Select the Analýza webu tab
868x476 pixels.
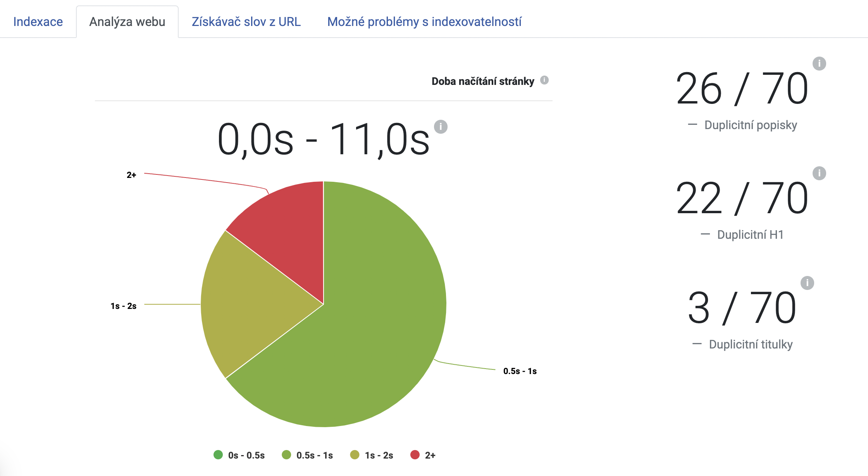coord(127,22)
